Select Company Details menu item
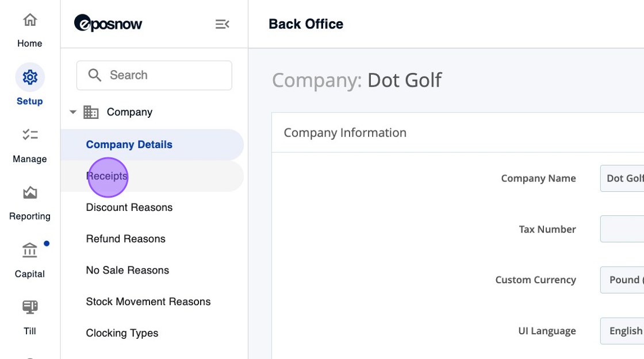This screenshot has width=644, height=359. (129, 145)
